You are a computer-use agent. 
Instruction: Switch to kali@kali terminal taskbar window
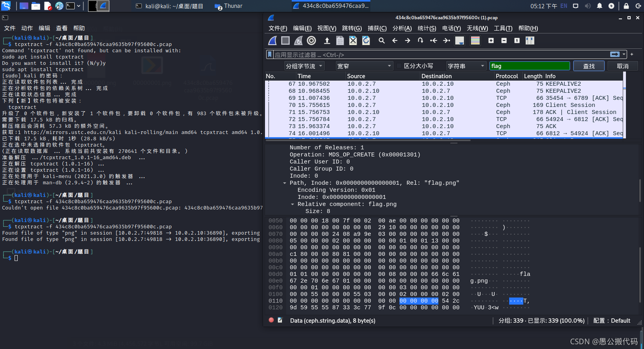click(x=169, y=6)
